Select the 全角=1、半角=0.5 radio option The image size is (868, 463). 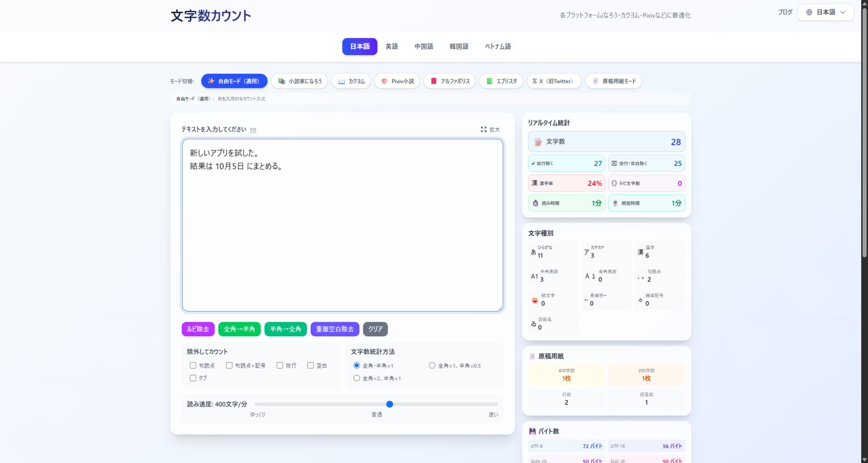[x=432, y=365]
